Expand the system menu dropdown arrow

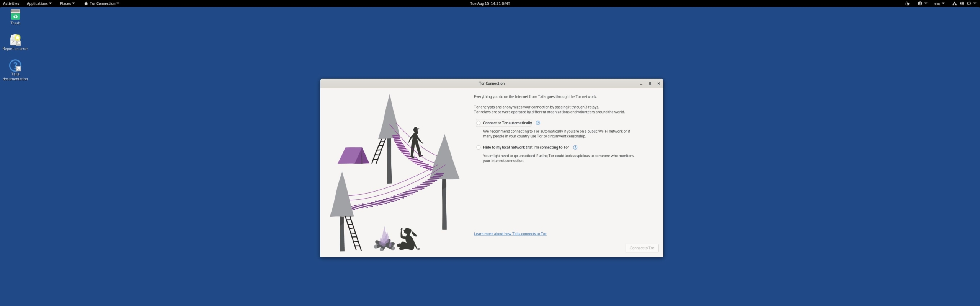pos(975,3)
